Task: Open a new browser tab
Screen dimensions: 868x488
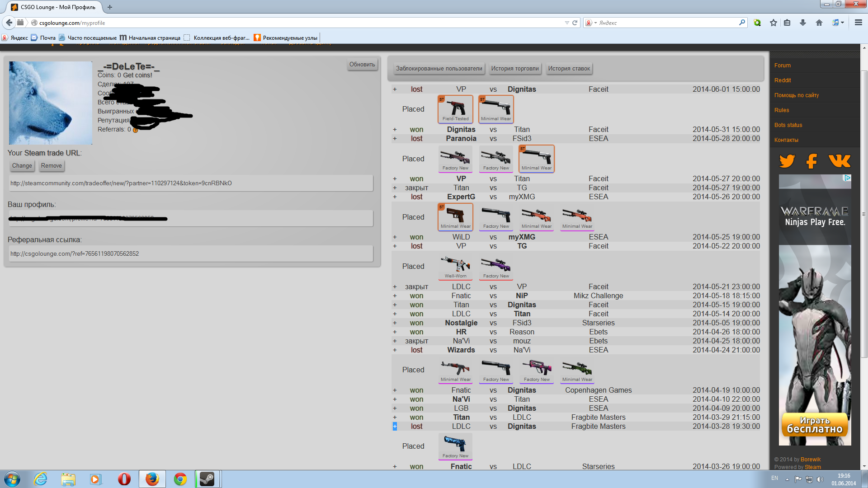Action: click(x=110, y=7)
